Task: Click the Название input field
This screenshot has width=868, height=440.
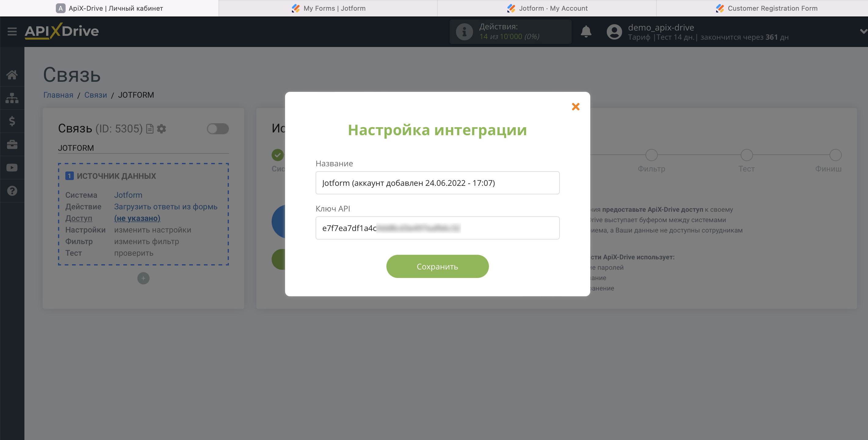Action: tap(437, 183)
